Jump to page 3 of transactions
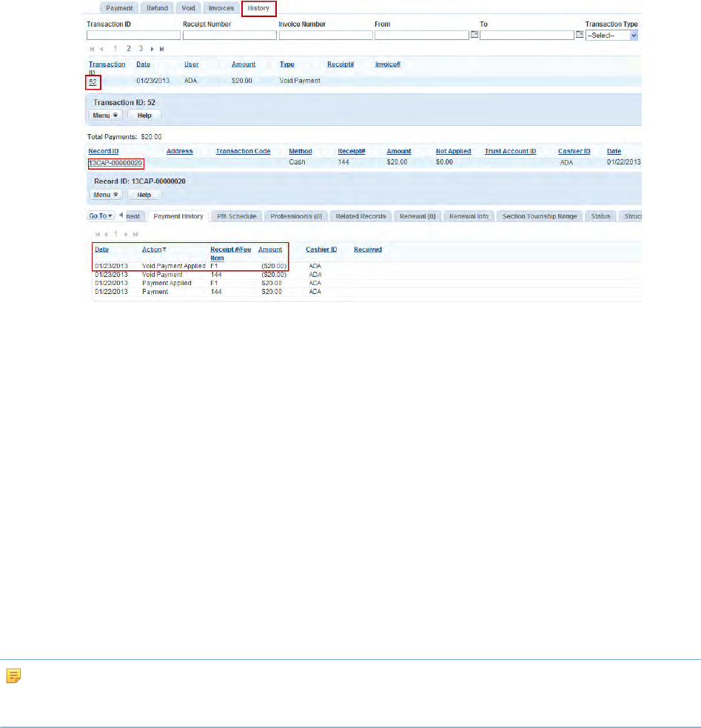Viewport: 701px width, 728px height. (x=141, y=48)
